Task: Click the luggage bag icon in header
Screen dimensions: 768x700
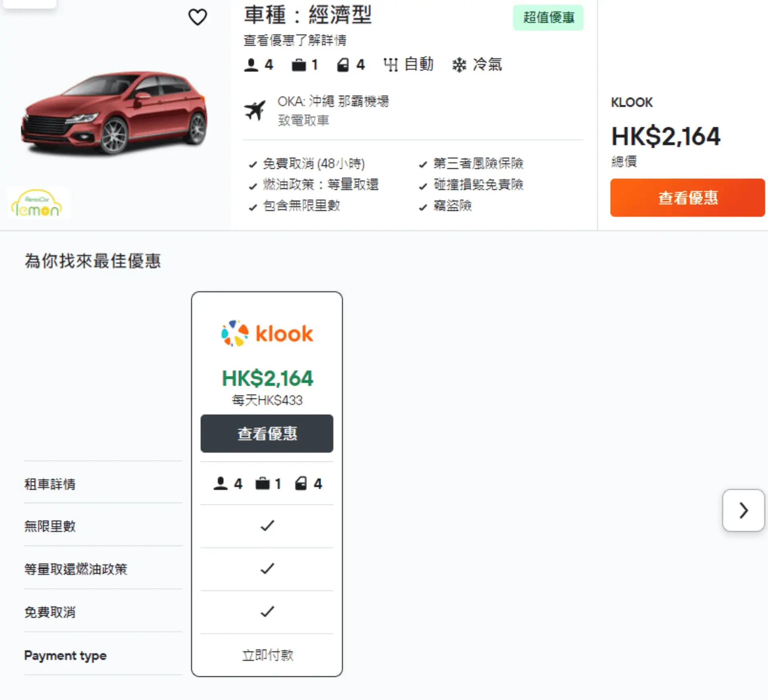Action: (x=299, y=65)
